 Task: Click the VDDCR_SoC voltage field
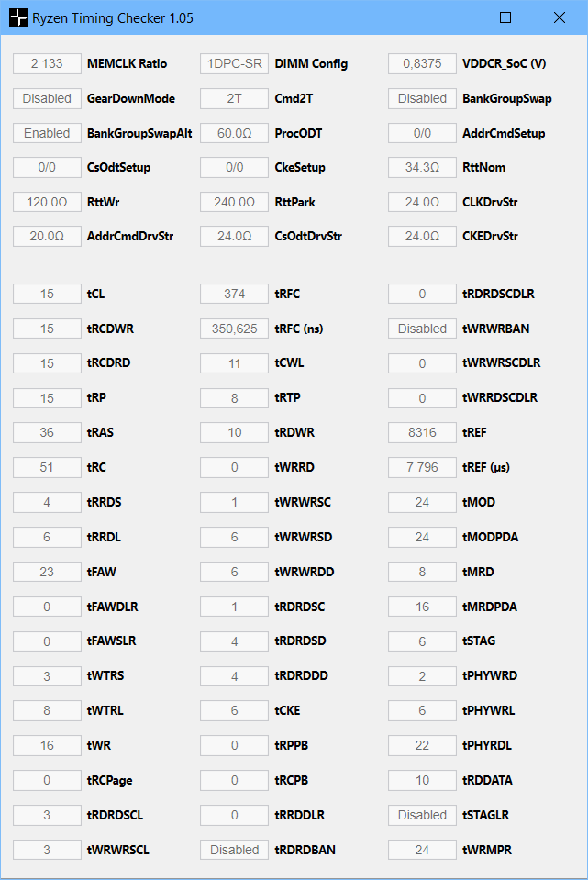point(422,63)
